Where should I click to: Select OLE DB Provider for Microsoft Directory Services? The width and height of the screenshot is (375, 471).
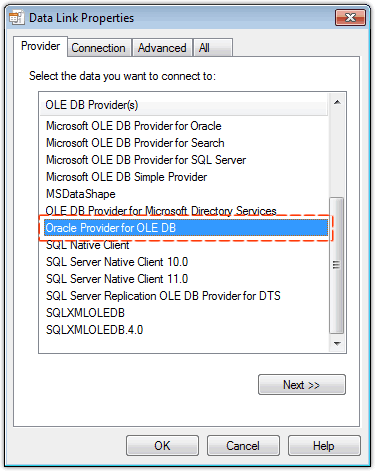tap(161, 211)
